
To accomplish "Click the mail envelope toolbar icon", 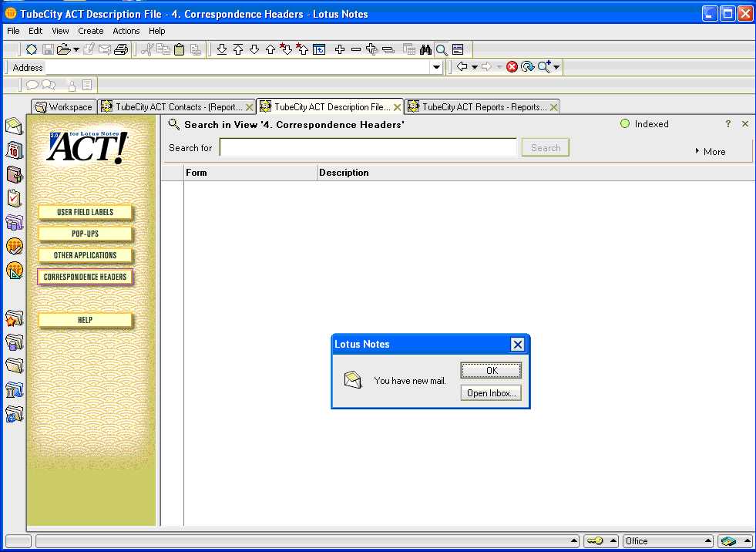I will click(105, 49).
